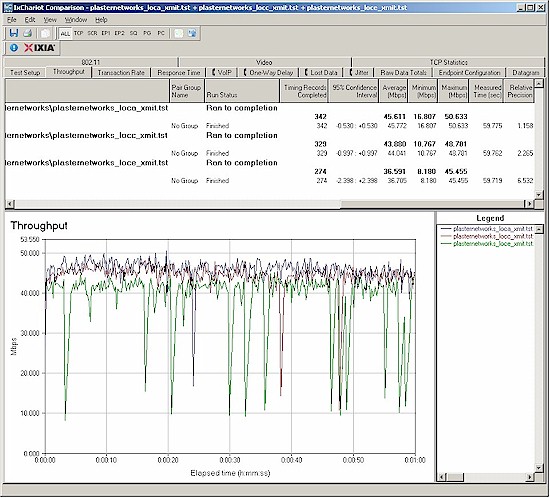Click the Maximum (Mbps) column header
The width and height of the screenshot is (550, 498).
coord(454,91)
